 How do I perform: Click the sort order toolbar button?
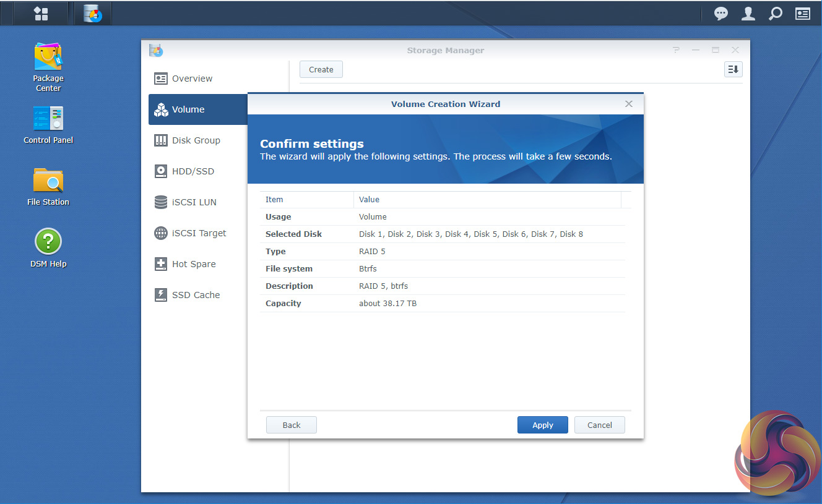tap(733, 69)
